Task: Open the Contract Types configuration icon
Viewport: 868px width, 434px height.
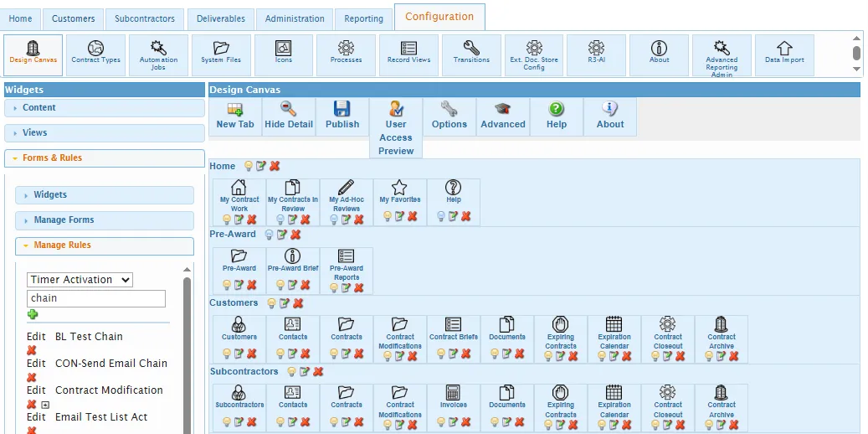Action: click(95, 52)
